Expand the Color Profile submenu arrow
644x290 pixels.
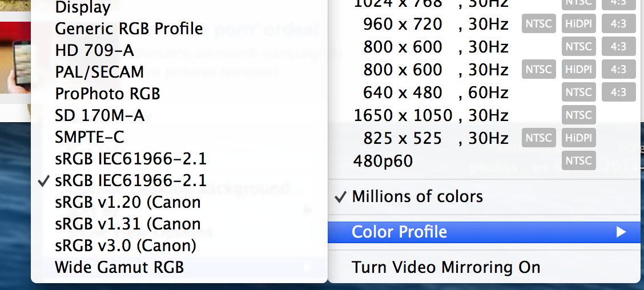pos(621,232)
